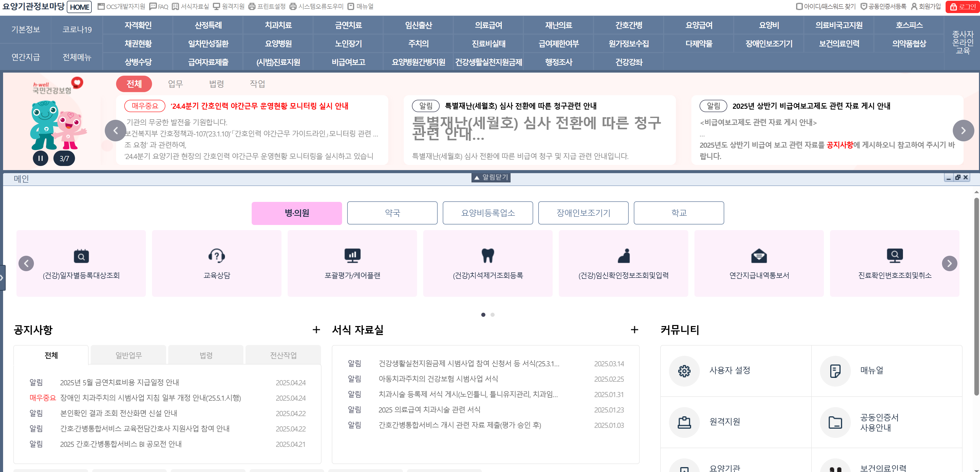The image size is (980, 472).
Task: Click the 원격지원 laptop icon in community
Action: pos(684,422)
